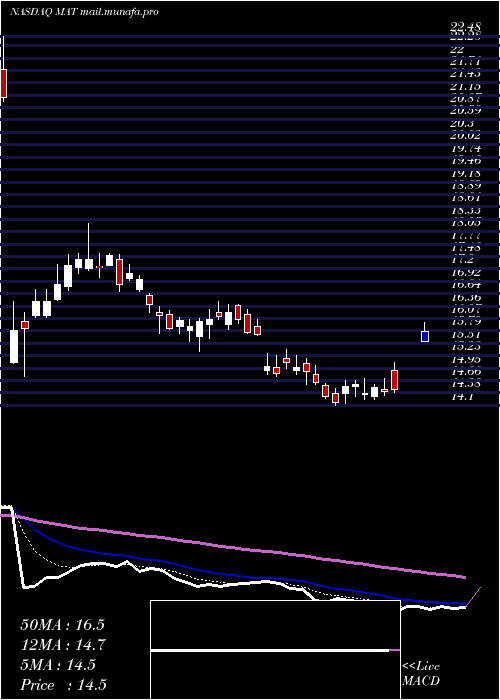Click the 18.33 price axis label

(x=465, y=212)
